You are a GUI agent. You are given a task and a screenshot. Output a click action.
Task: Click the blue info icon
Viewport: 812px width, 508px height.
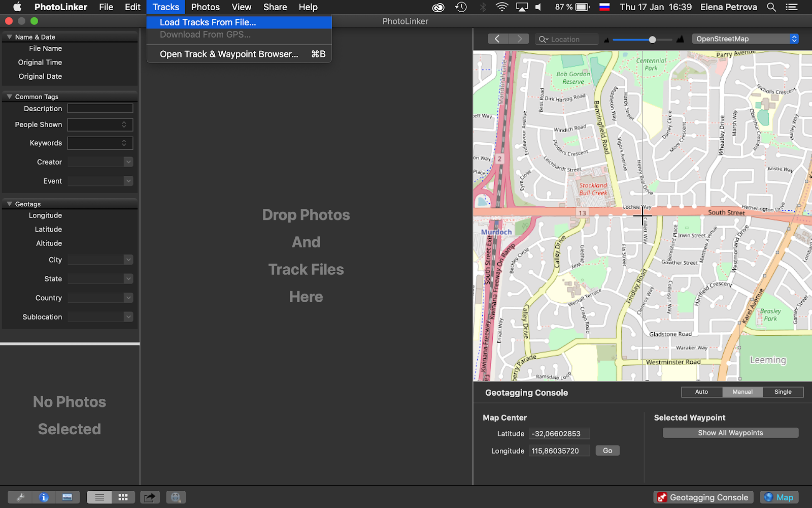coord(44,497)
